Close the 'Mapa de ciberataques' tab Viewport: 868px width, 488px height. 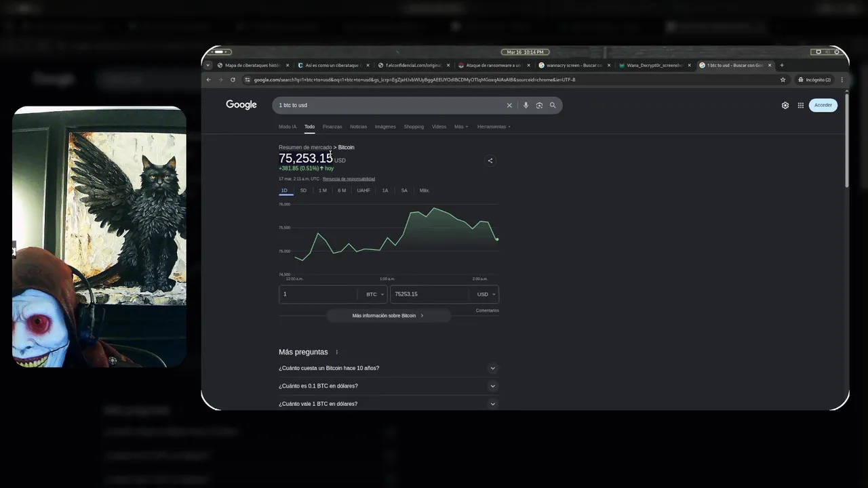click(288, 65)
